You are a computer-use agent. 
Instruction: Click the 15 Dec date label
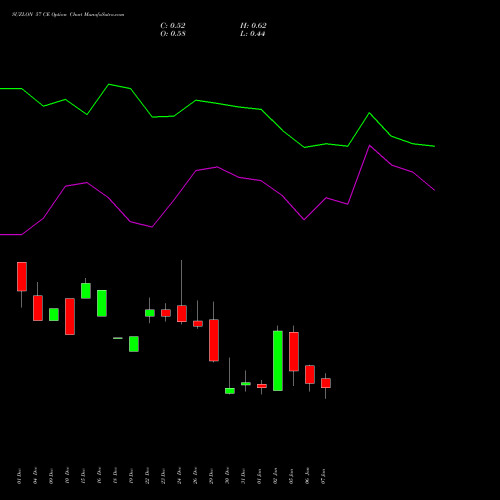[x=83, y=476]
